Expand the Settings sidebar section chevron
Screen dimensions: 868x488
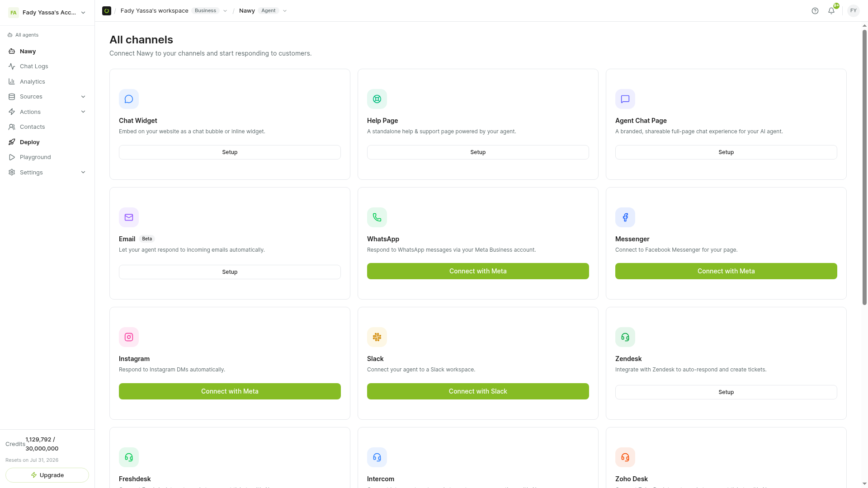(x=83, y=173)
